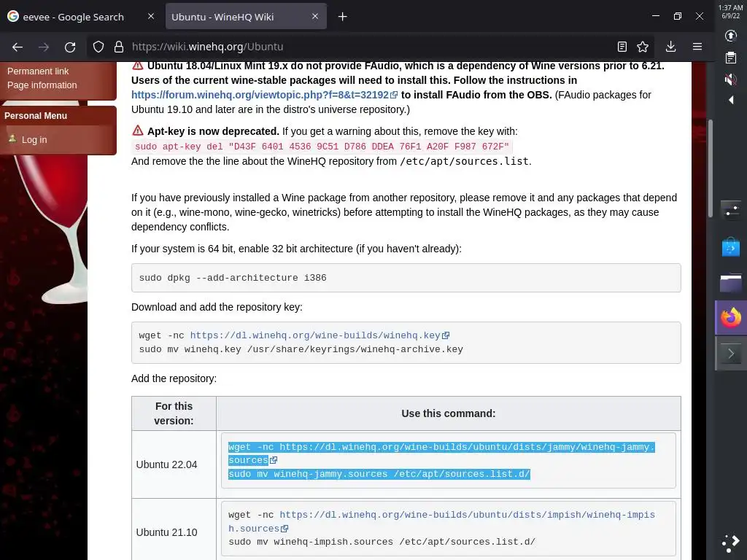
Task: Click the Ubuntu 22.04 table cell
Action: (174, 464)
